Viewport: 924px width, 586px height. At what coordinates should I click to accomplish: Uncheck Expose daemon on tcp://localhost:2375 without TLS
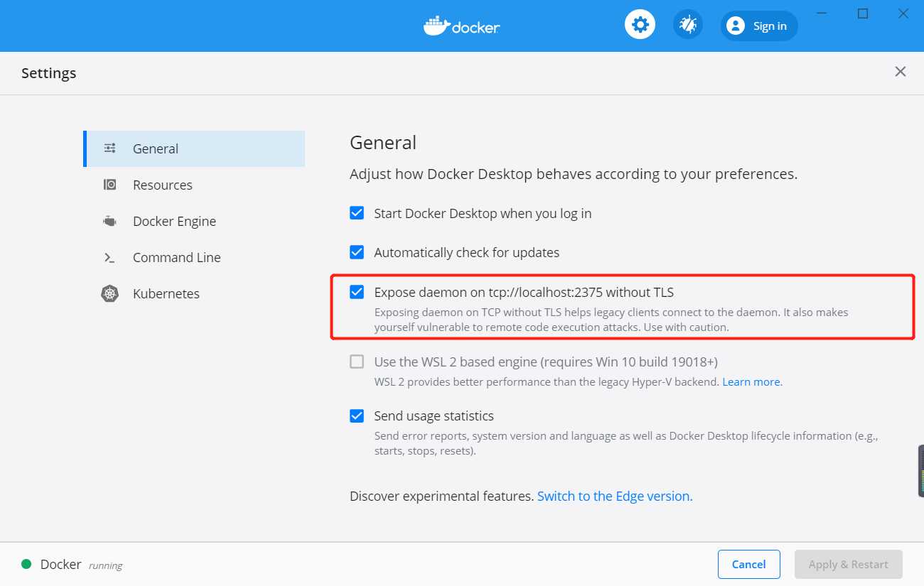pos(357,292)
